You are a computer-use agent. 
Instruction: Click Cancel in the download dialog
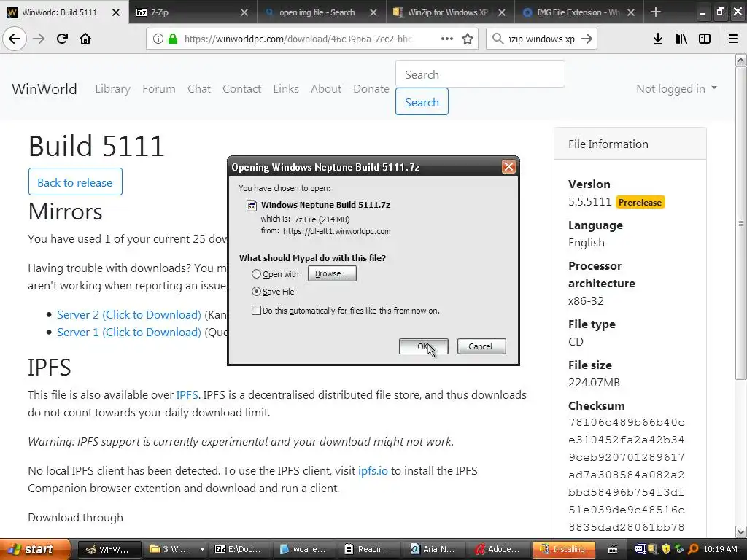pyautogui.click(x=481, y=346)
